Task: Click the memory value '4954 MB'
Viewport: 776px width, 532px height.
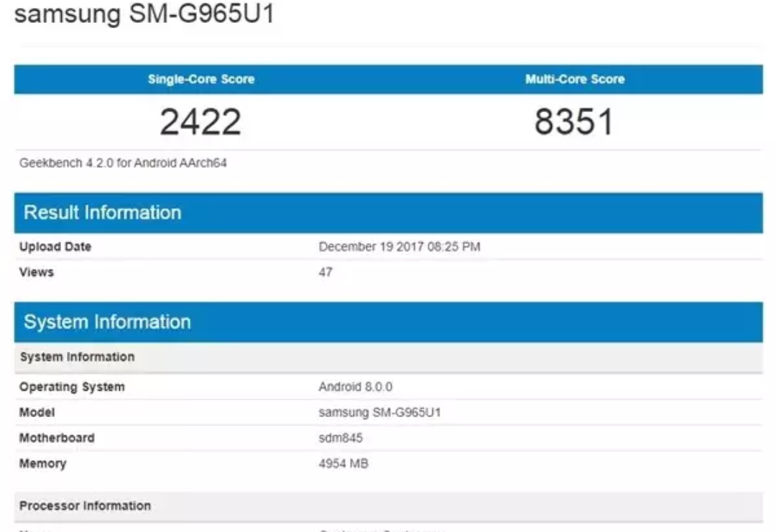Action: 343,464
